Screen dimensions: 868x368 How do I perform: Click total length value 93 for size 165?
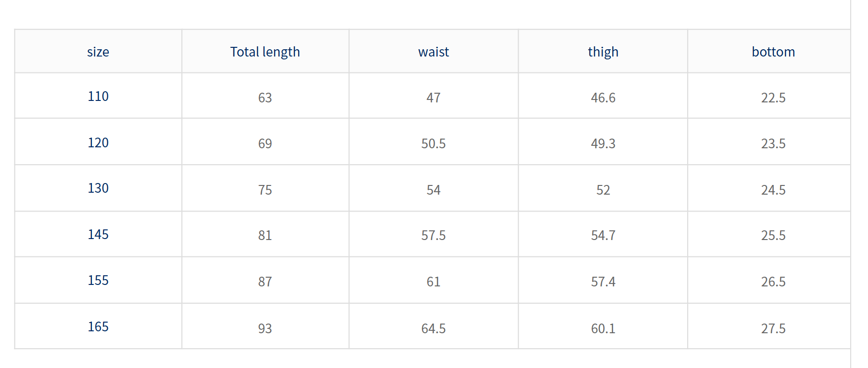click(265, 329)
